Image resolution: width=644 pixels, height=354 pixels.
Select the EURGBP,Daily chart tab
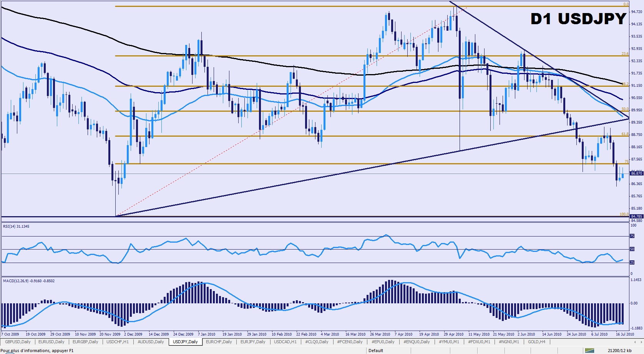pos(85,342)
